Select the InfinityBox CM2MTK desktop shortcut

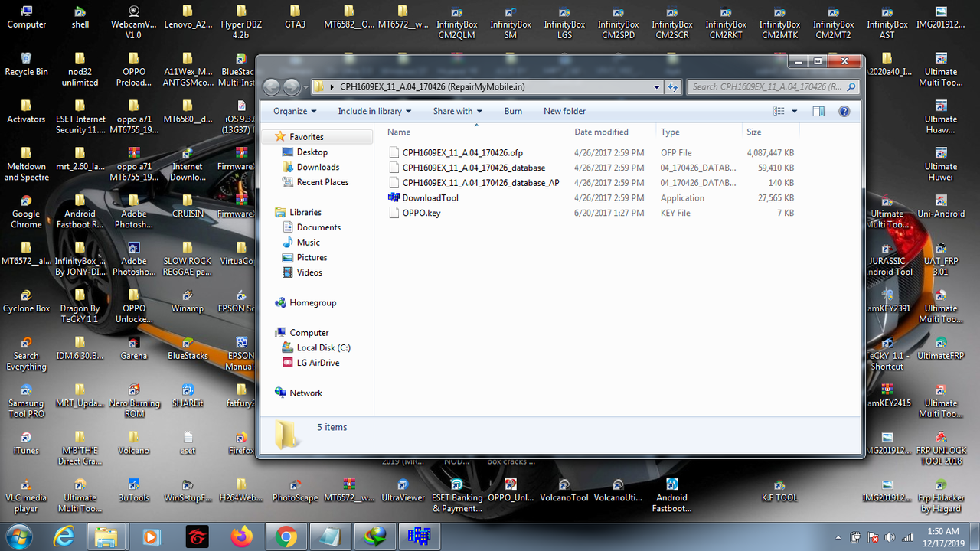point(779,22)
